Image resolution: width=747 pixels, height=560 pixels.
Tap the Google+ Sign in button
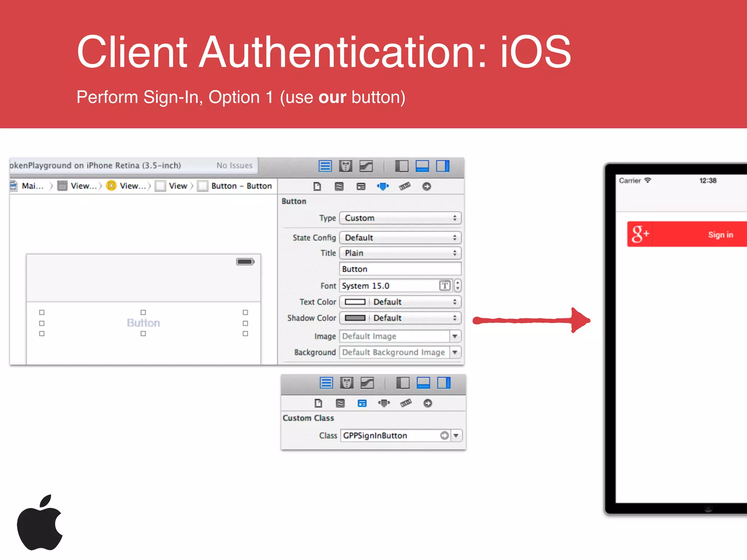(687, 234)
